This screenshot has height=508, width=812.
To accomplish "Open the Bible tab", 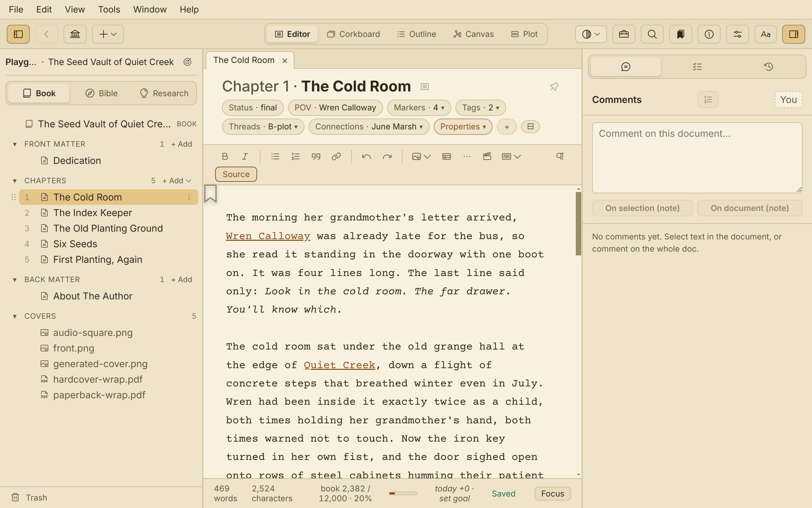I will (x=101, y=93).
